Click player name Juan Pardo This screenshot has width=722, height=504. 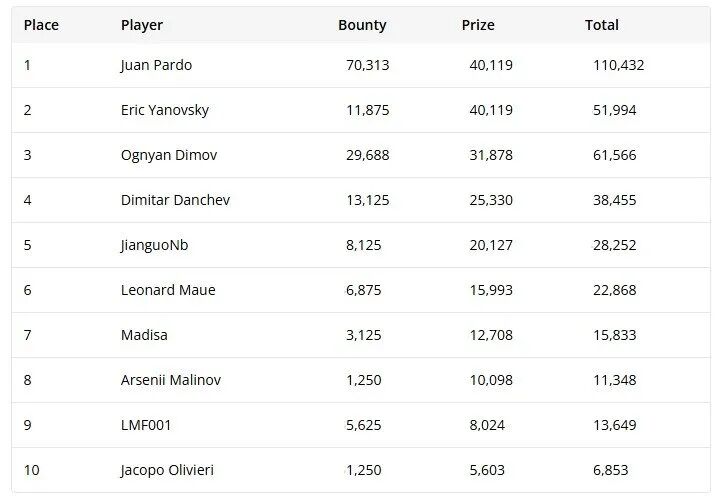(156, 65)
